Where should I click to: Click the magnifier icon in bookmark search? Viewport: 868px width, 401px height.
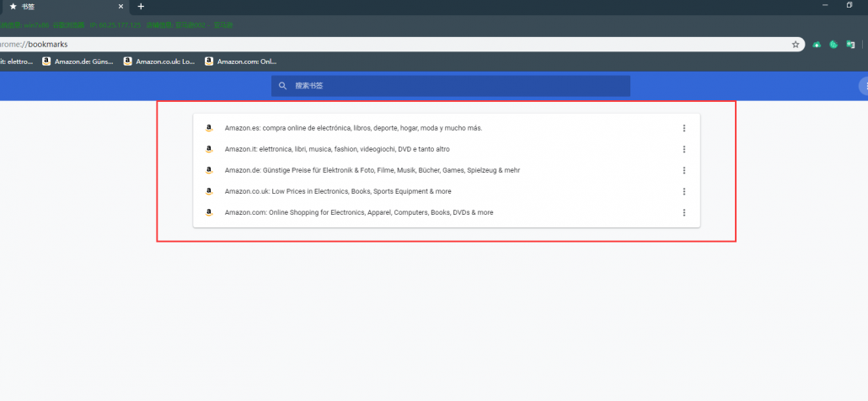pos(283,86)
